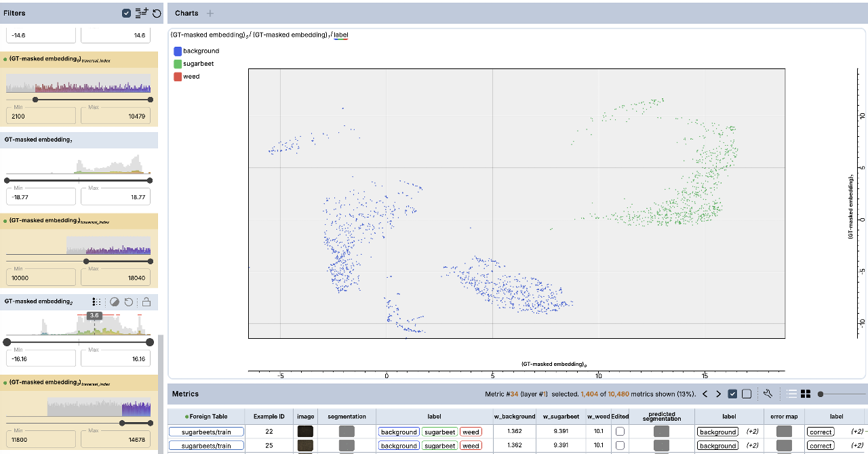The image size is (868, 454).
Task: Click Max field showing 10479
Action: [116, 115]
